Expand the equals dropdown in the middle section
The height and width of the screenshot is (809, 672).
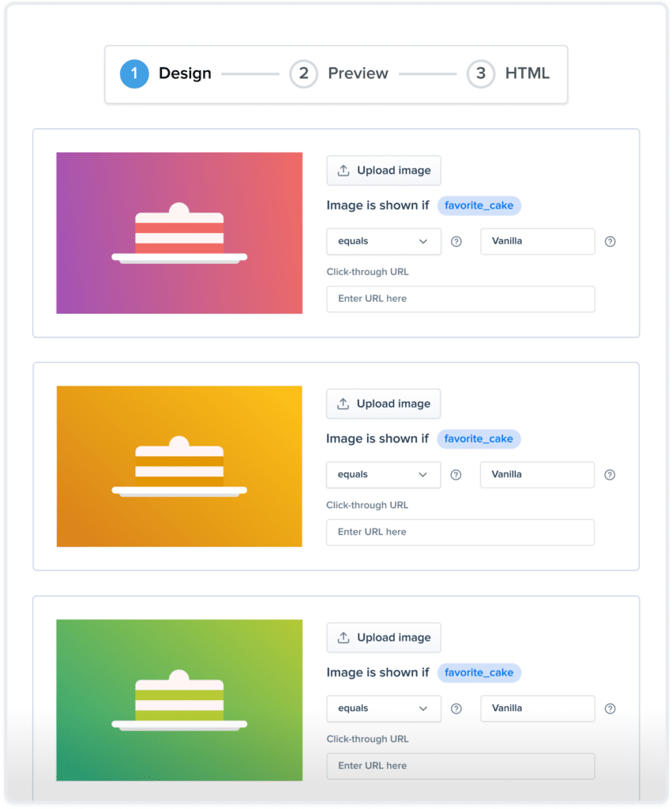[x=383, y=475]
